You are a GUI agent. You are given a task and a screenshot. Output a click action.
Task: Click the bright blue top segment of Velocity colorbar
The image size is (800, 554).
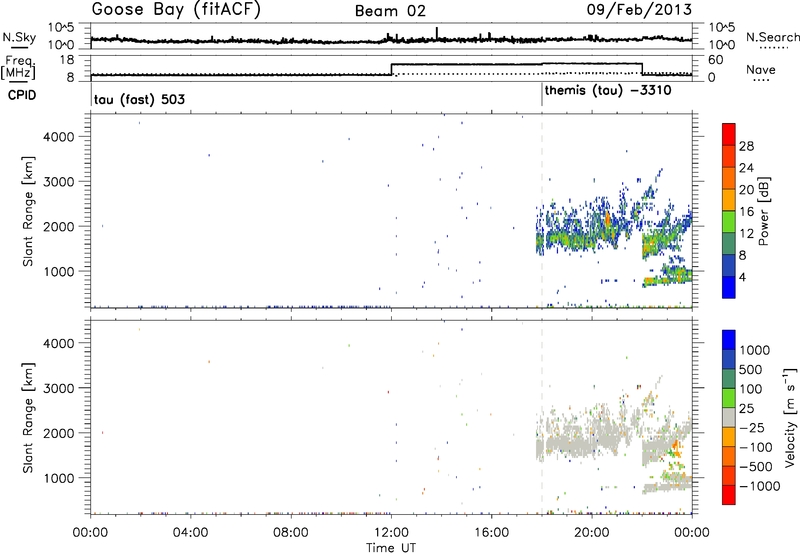729,340
